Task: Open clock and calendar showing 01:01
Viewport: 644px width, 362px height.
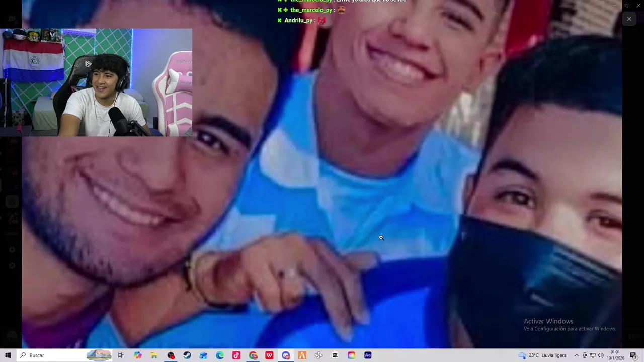Action: (615, 355)
